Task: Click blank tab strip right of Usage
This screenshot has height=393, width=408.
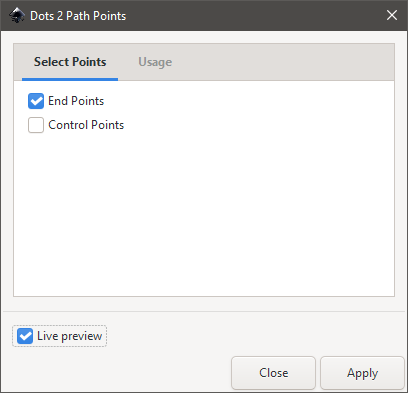Action: (283, 62)
